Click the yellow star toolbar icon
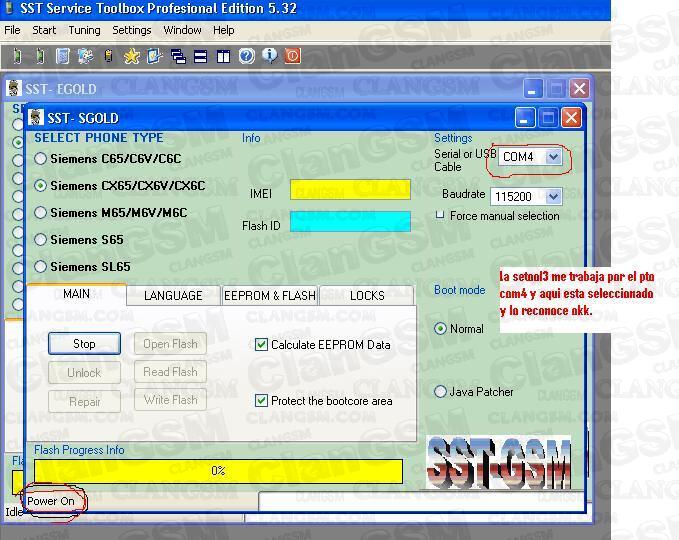679x540 pixels. click(x=132, y=56)
